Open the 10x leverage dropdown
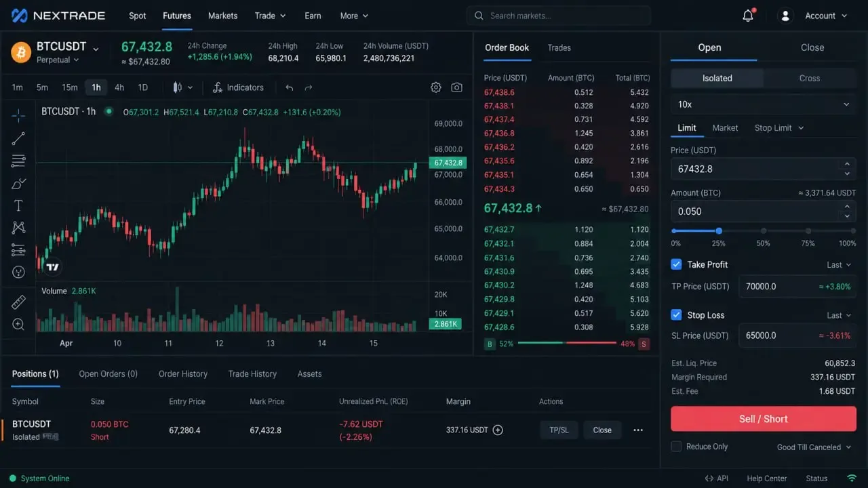The image size is (868, 488). [x=764, y=104]
